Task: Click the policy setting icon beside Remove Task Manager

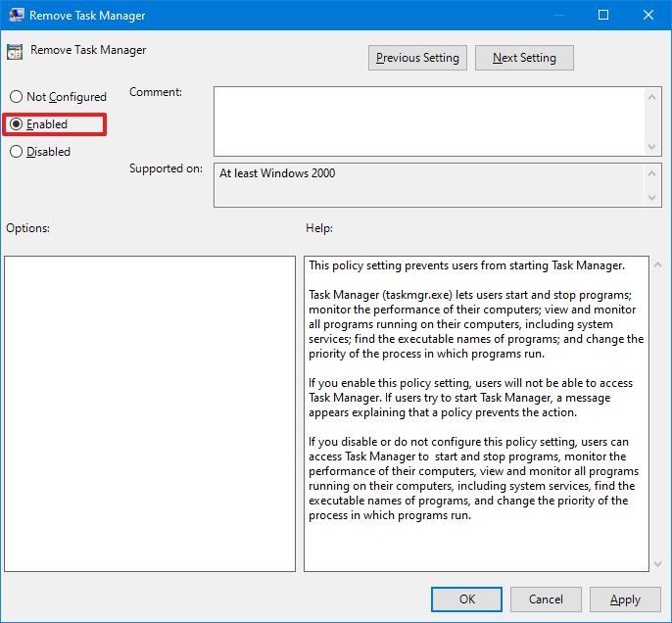Action: point(15,52)
